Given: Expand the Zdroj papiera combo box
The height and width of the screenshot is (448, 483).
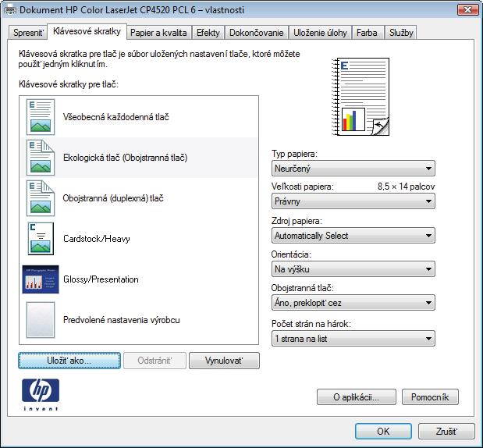Looking at the screenshot, I should point(353,236).
